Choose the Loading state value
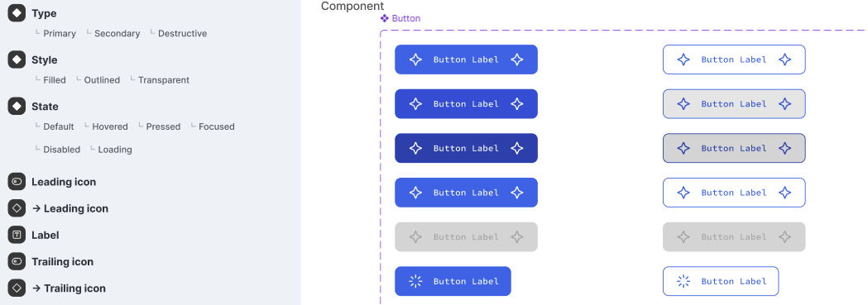Screen dimensions: 868x305 point(114,150)
